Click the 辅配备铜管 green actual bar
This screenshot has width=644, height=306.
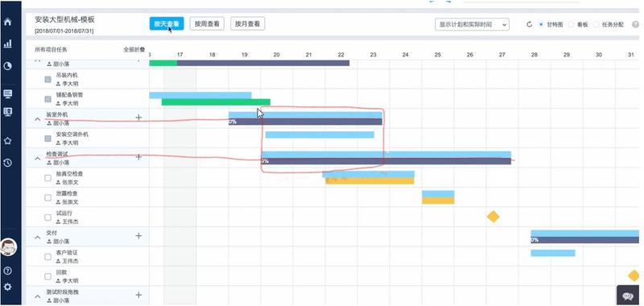216,102
